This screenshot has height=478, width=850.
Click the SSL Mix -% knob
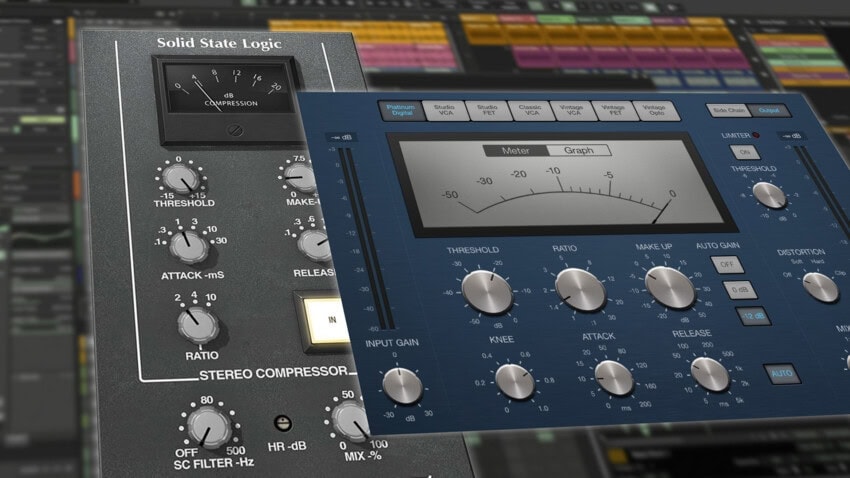coord(352,421)
